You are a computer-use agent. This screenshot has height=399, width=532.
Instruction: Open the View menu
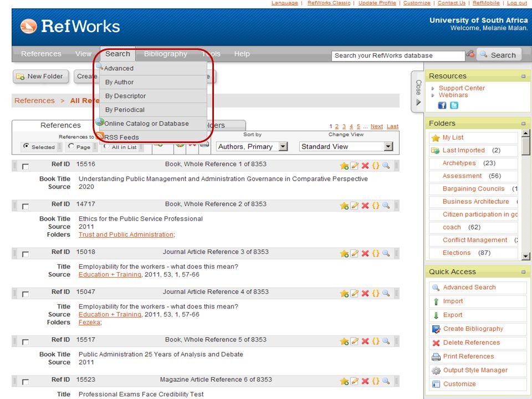click(x=84, y=54)
